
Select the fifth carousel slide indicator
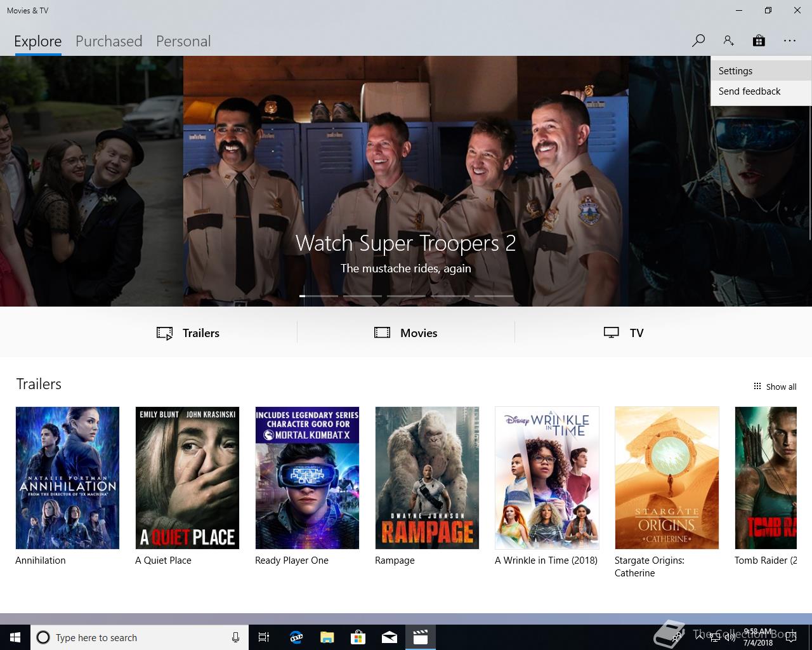tap(494, 296)
